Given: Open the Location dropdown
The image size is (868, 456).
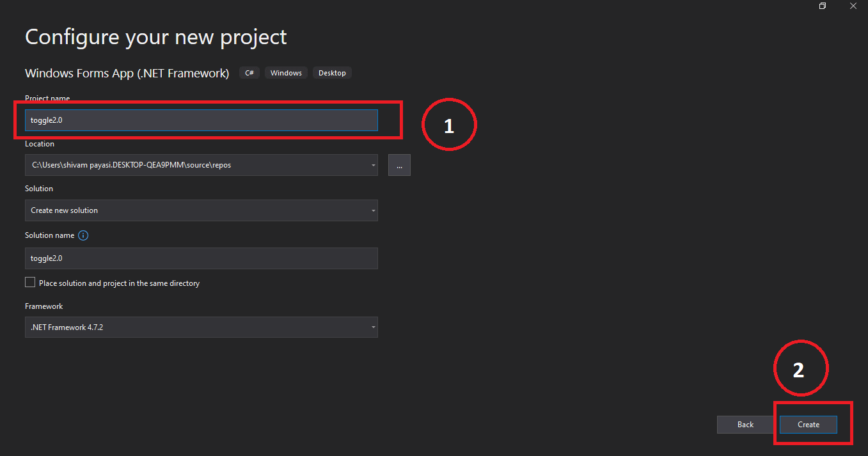Looking at the screenshot, I should [x=373, y=165].
